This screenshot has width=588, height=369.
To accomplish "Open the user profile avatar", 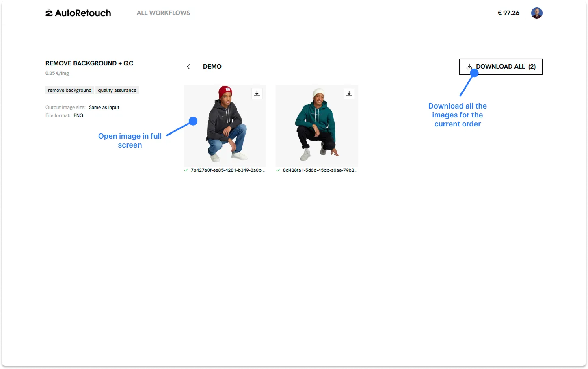I will [x=536, y=13].
